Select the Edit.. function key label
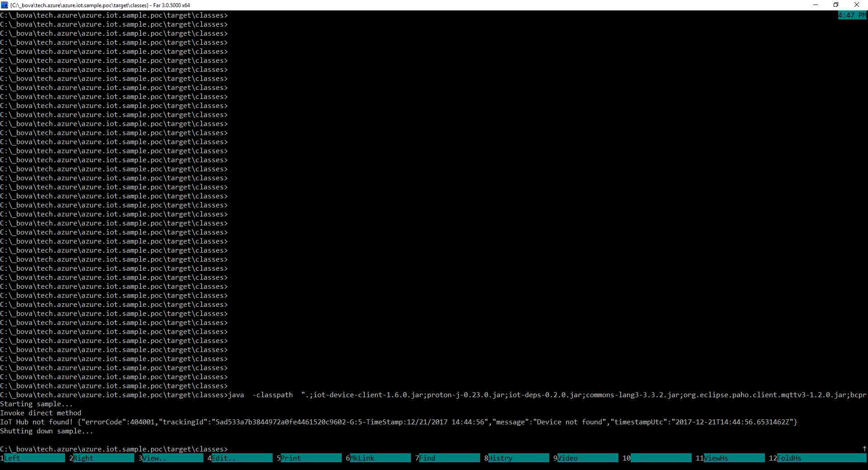 coord(239,458)
